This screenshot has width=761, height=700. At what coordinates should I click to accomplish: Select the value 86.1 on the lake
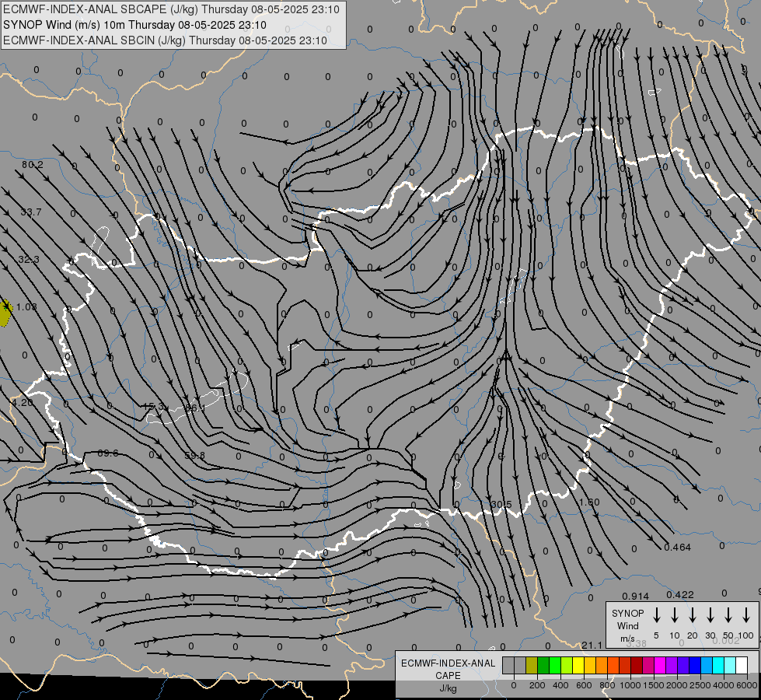[x=195, y=408]
